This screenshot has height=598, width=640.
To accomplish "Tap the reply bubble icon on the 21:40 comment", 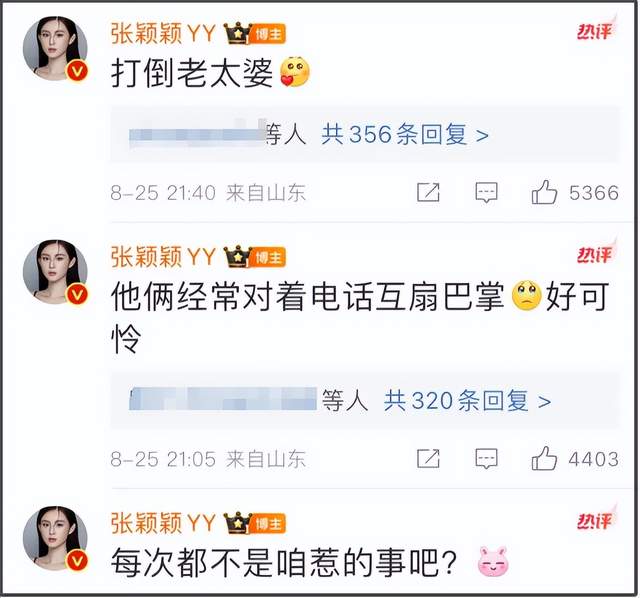I will [487, 192].
